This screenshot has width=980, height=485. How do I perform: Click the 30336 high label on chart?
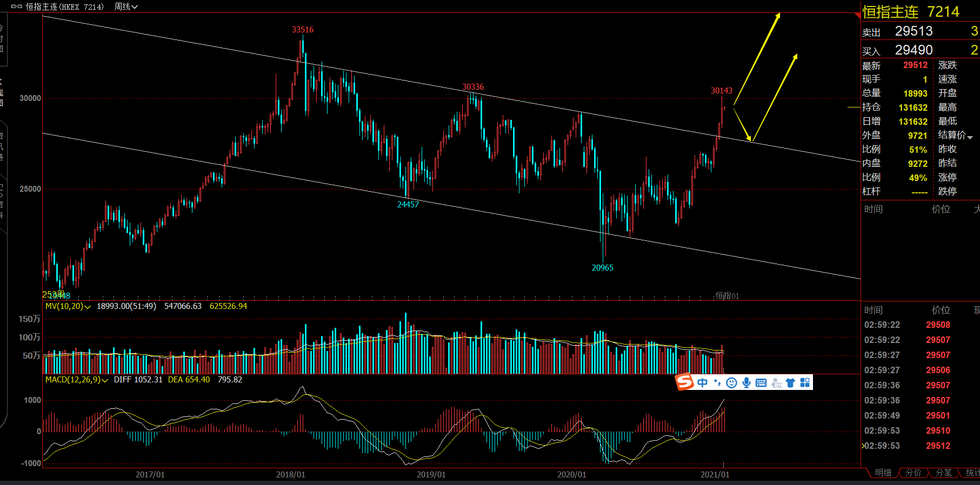pos(473,87)
